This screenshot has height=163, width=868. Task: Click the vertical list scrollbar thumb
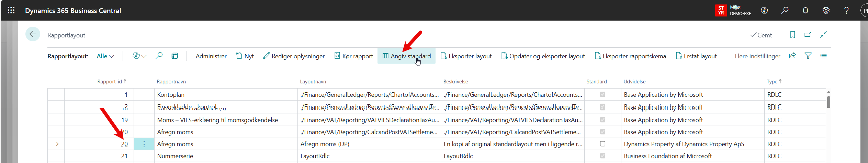(828, 102)
